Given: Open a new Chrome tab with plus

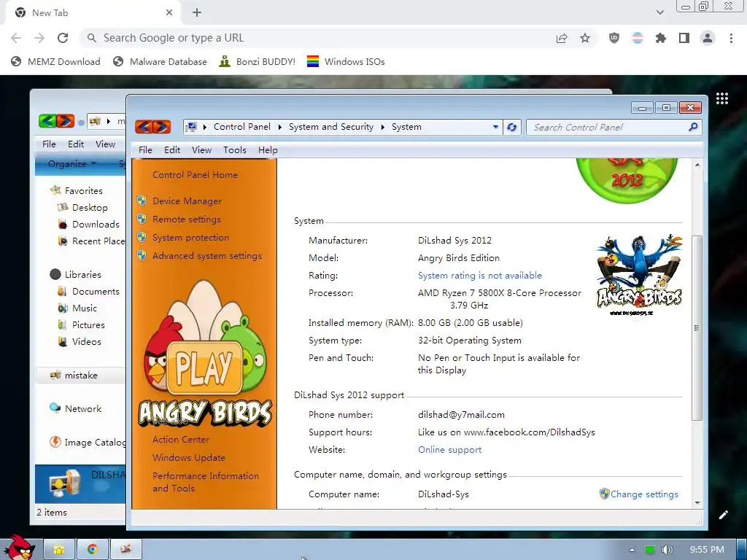Looking at the screenshot, I should (x=197, y=13).
